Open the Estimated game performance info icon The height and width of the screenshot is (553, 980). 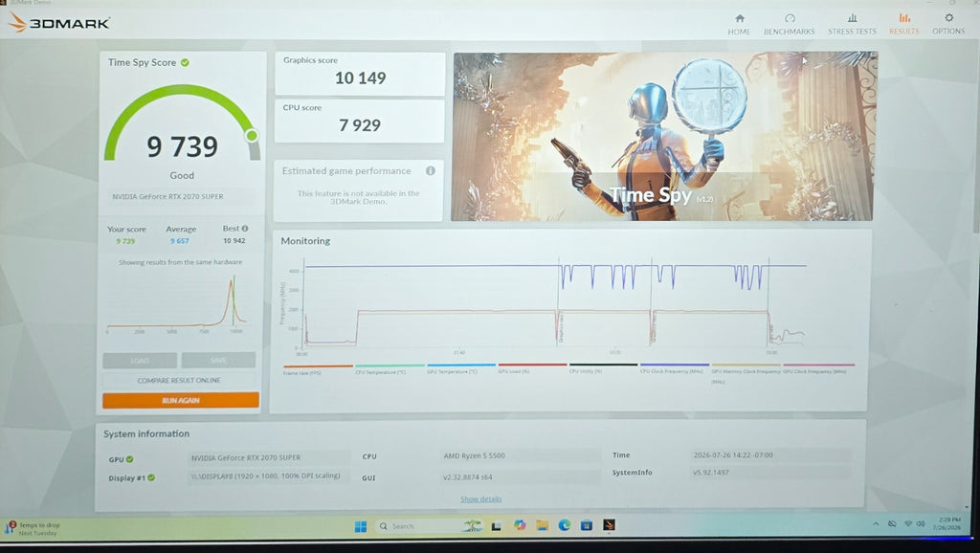click(x=430, y=170)
